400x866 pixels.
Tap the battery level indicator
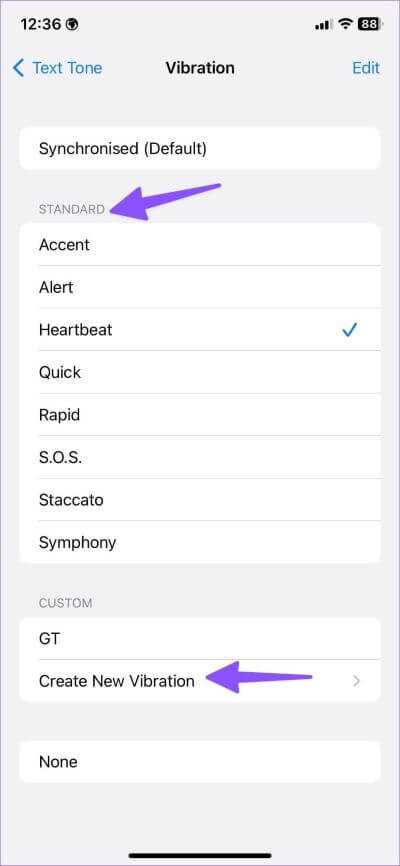point(369,24)
